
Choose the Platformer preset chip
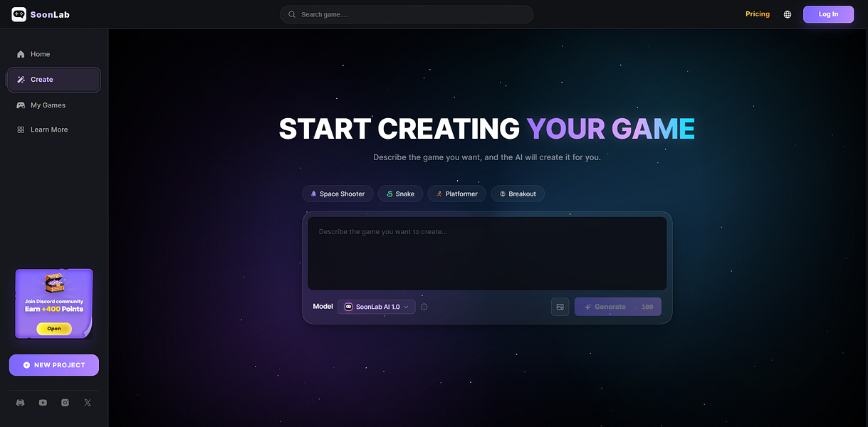pos(457,194)
